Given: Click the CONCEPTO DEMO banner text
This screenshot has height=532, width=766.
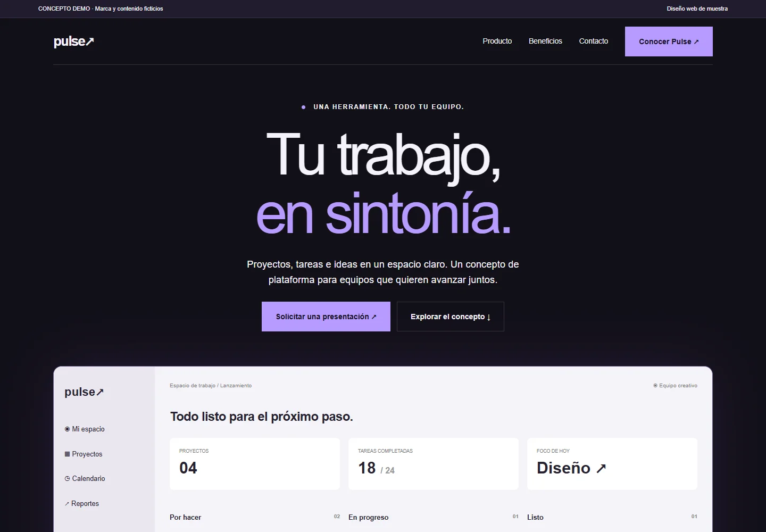Looking at the screenshot, I should click(101, 9).
